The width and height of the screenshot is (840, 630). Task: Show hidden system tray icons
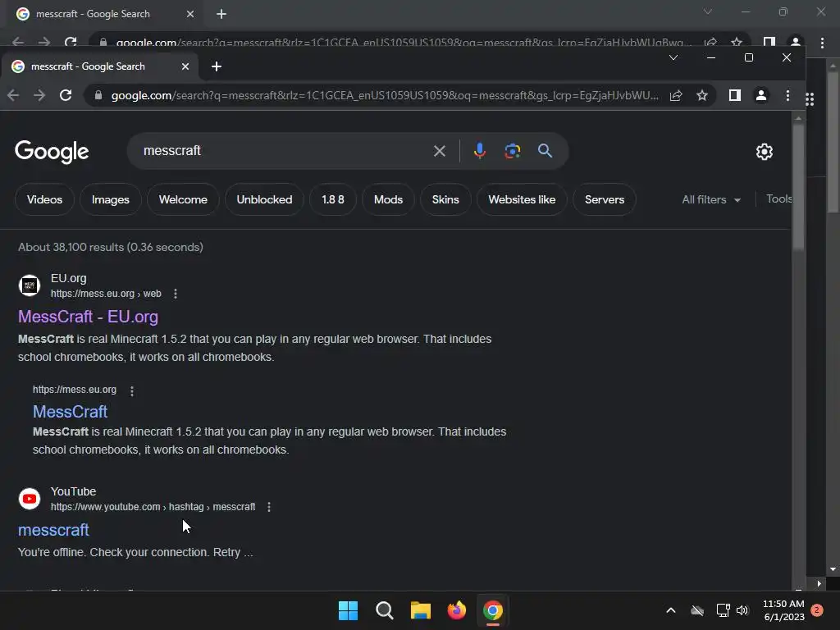coord(671,610)
